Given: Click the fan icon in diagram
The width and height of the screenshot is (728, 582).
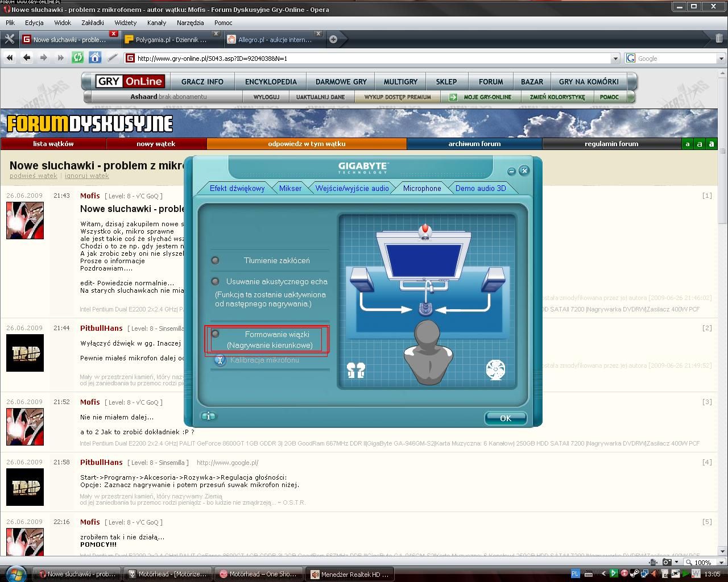Looking at the screenshot, I should [495, 369].
